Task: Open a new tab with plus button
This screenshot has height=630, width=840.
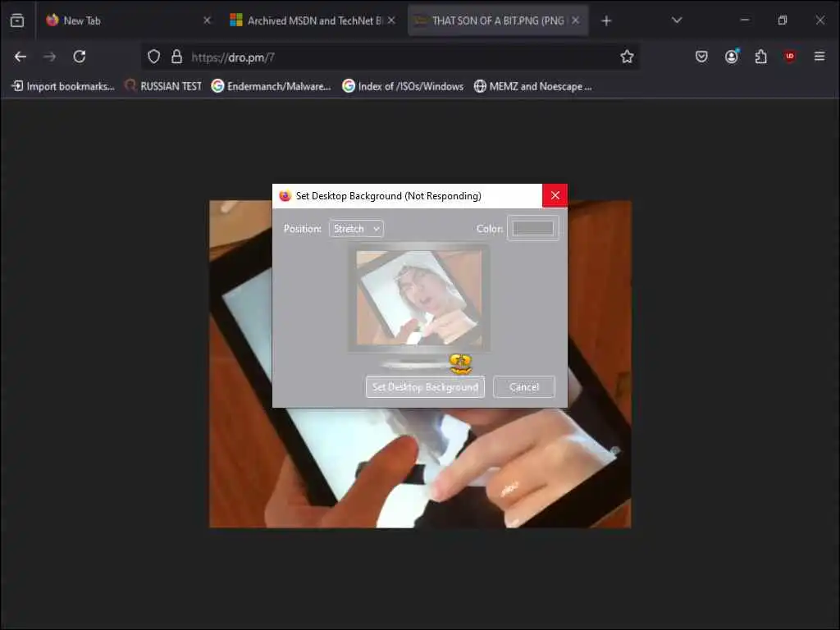Action: (x=606, y=21)
